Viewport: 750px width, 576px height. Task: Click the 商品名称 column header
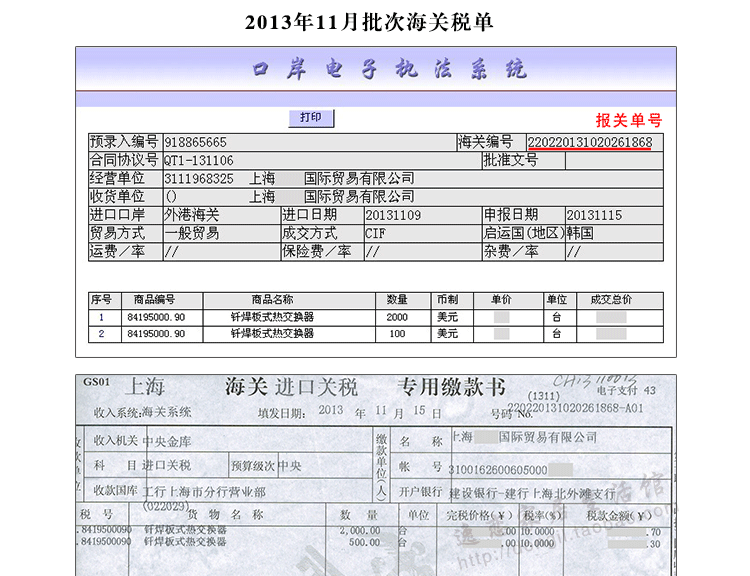[x=273, y=300]
